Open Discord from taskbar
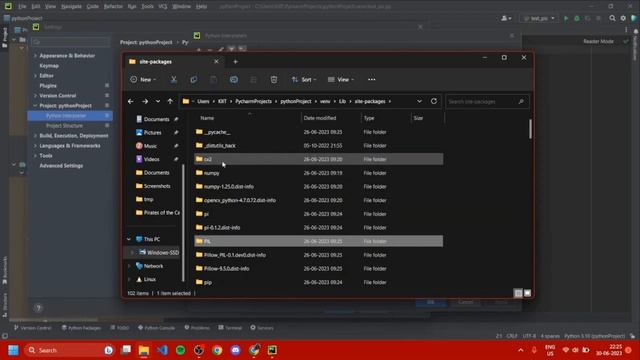 (236, 350)
